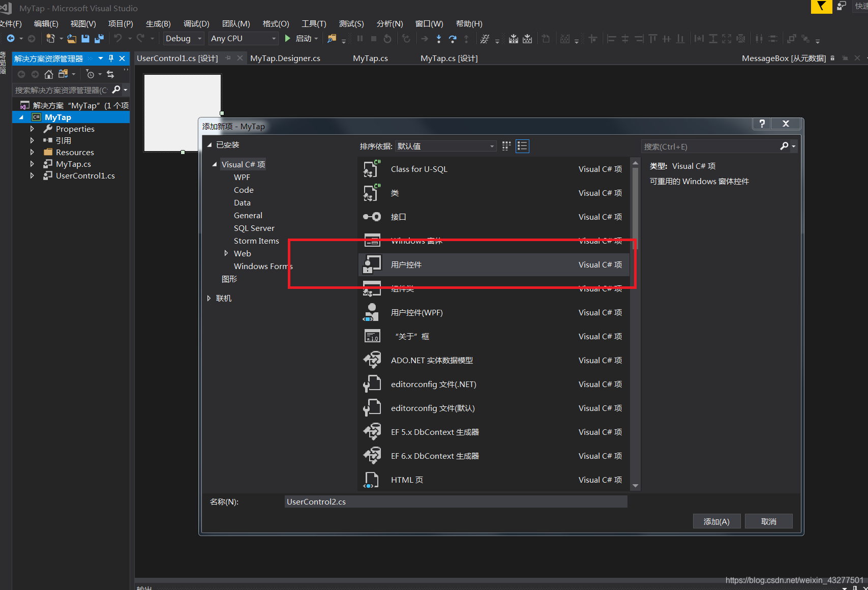The width and height of the screenshot is (868, 590).
Task: Click the yellow notifications flag icon
Action: [x=821, y=6]
